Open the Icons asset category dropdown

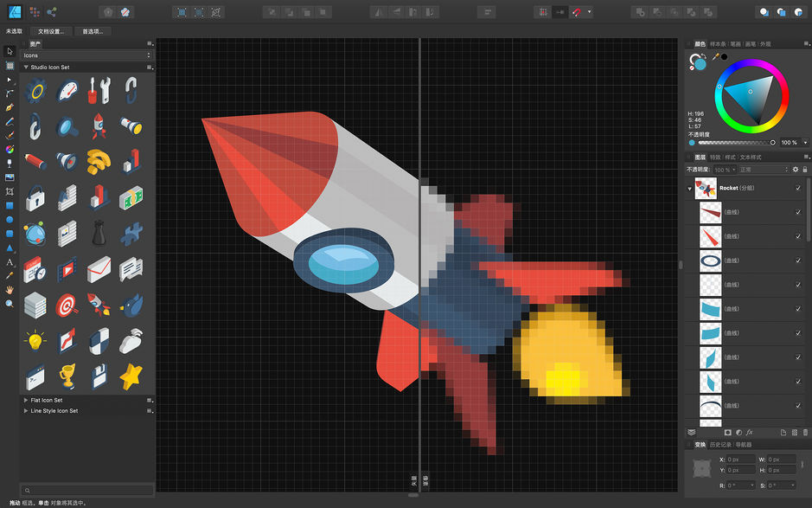coord(86,55)
